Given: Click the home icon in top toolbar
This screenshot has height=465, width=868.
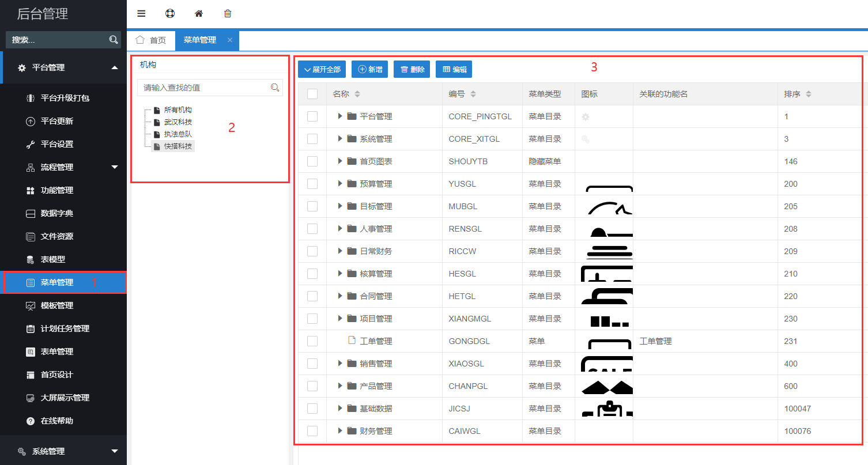Looking at the screenshot, I should (x=199, y=13).
